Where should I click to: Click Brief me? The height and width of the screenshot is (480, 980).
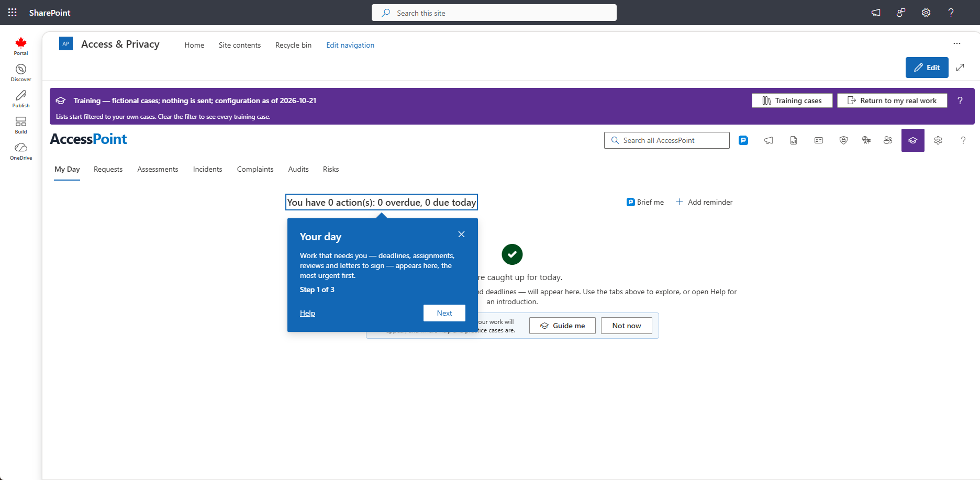645,202
